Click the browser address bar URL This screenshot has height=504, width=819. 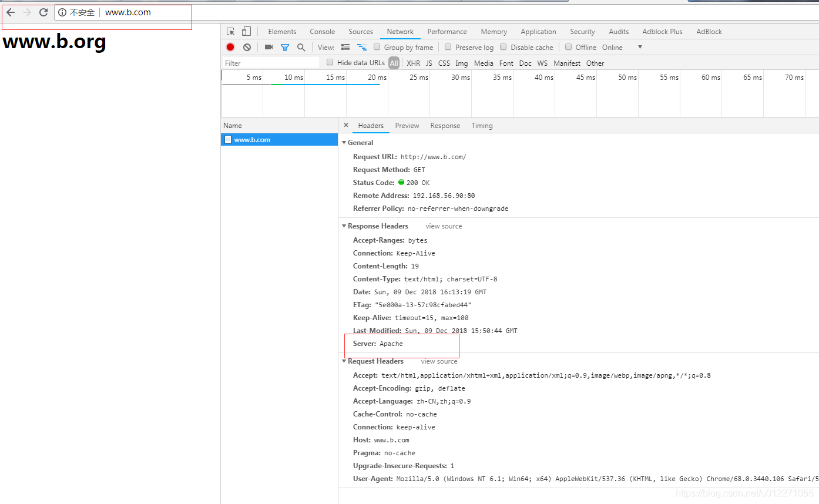click(128, 12)
